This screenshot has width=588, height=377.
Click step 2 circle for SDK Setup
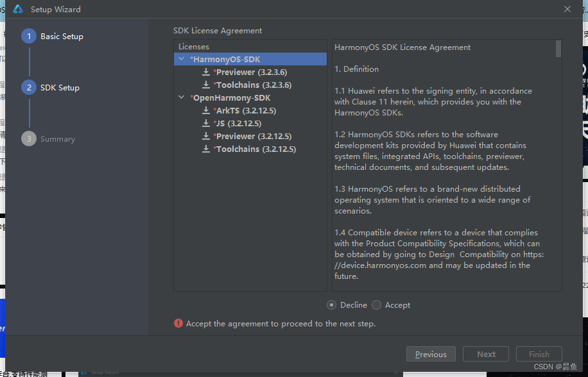click(x=29, y=88)
